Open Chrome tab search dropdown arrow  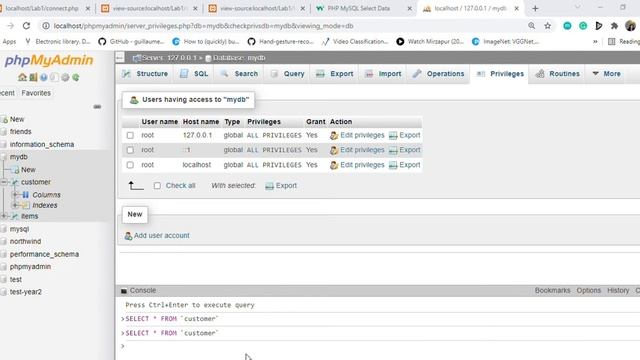578,7
